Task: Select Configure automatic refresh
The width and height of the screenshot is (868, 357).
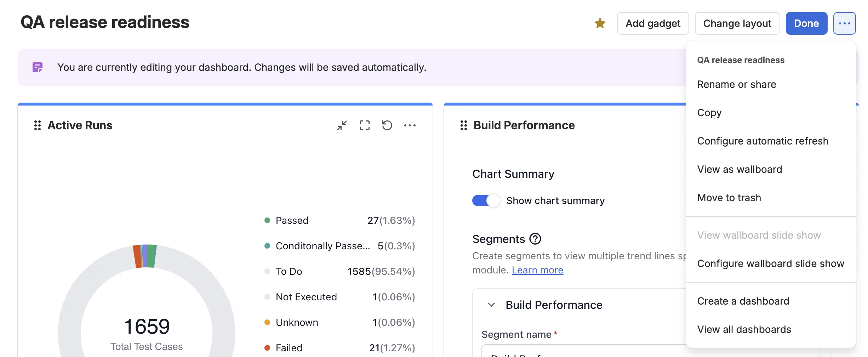Action: 771,141
